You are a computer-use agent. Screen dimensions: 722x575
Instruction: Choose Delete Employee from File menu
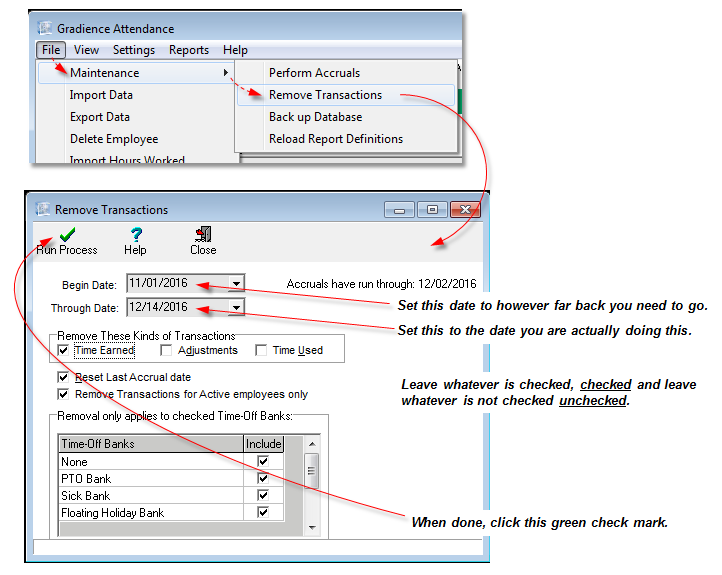(x=114, y=139)
